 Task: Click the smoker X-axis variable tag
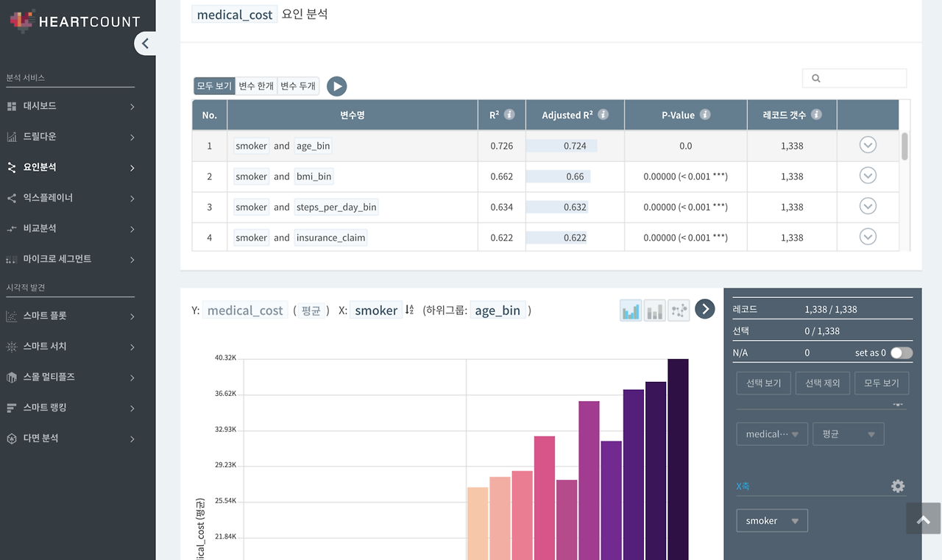[x=376, y=311]
